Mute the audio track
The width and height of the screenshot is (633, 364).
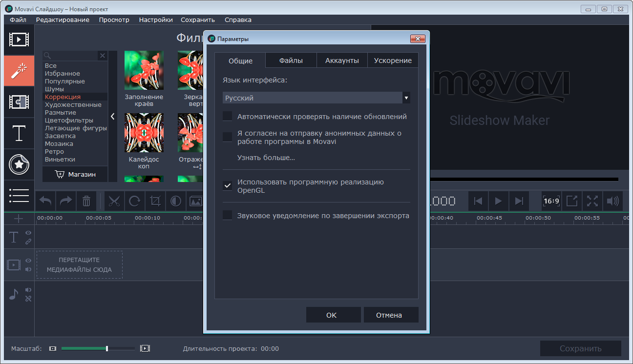point(28,290)
